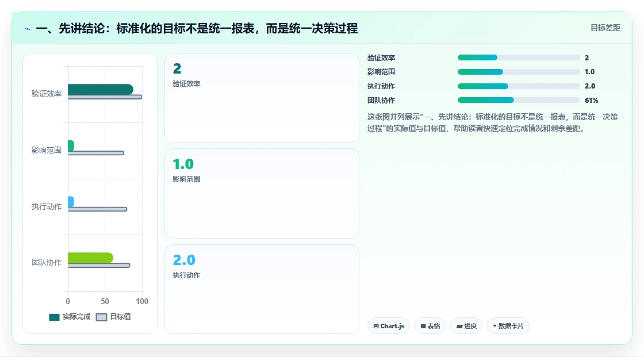Click the 执行动作 label in progress list

tap(381, 86)
